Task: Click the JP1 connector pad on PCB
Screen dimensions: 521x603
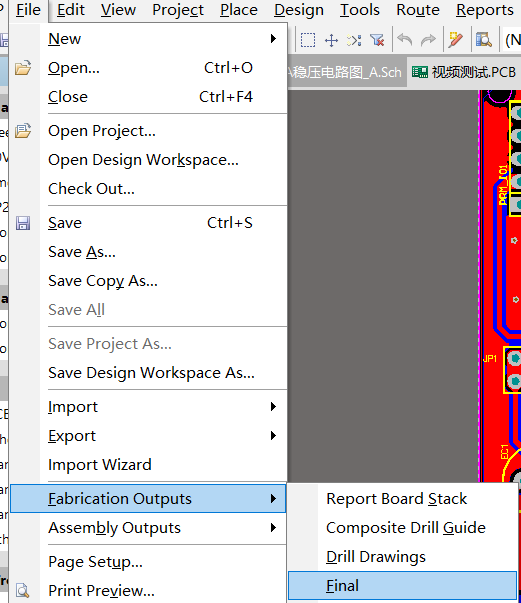Action: [x=514, y=358]
